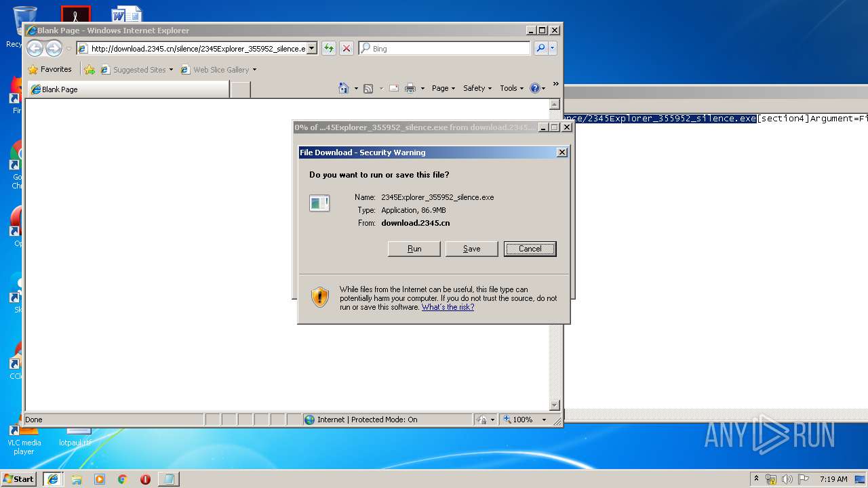Expand Web Slice Gallery dropdown
This screenshot has height=488, width=868.
click(x=254, y=69)
